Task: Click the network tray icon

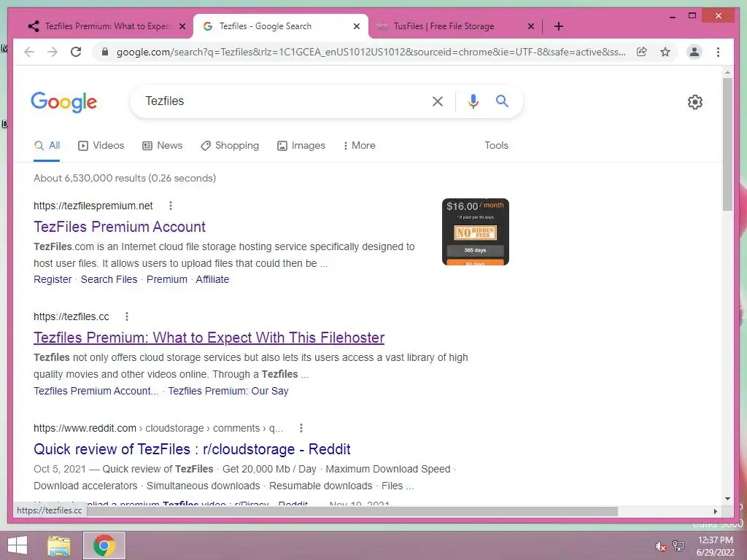Action: [x=678, y=546]
